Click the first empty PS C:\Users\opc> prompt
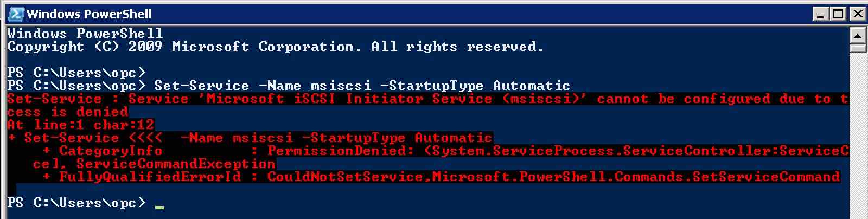Image resolution: width=868 pixels, height=219 pixels. 76,73
